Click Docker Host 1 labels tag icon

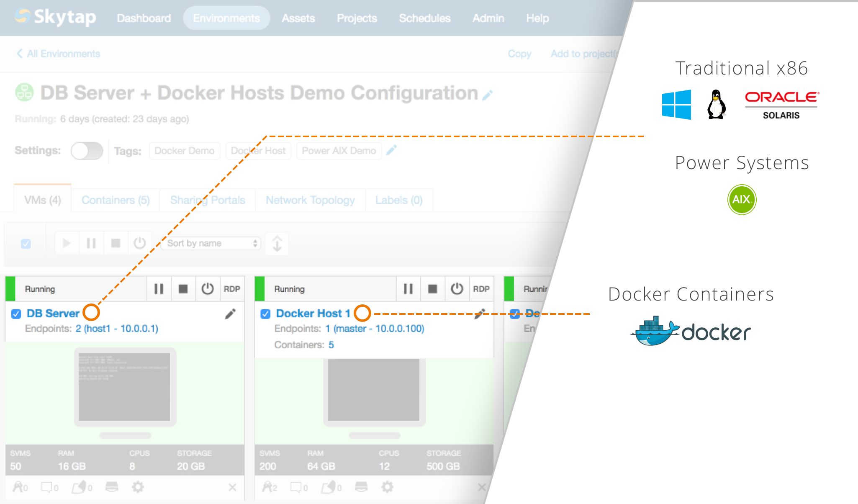331,487
